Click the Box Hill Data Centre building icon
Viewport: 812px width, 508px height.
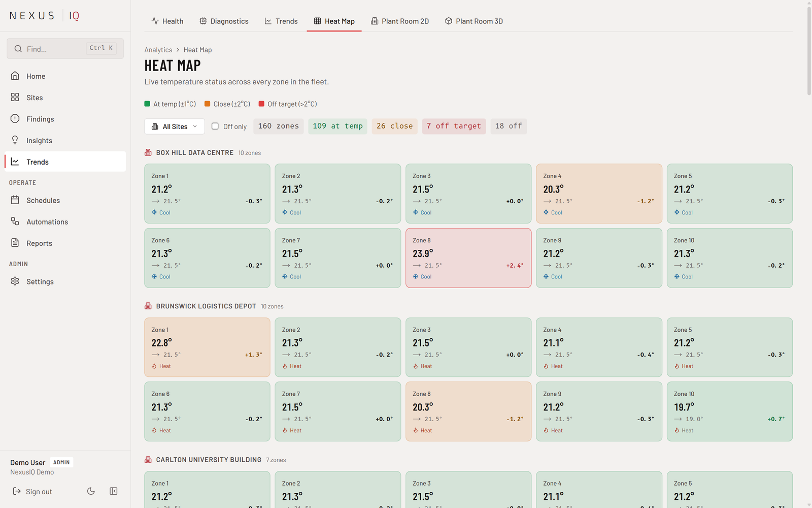148,152
